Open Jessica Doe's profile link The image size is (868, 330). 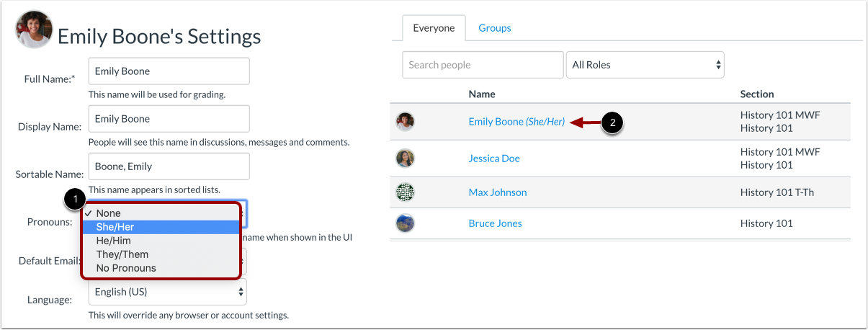click(494, 159)
